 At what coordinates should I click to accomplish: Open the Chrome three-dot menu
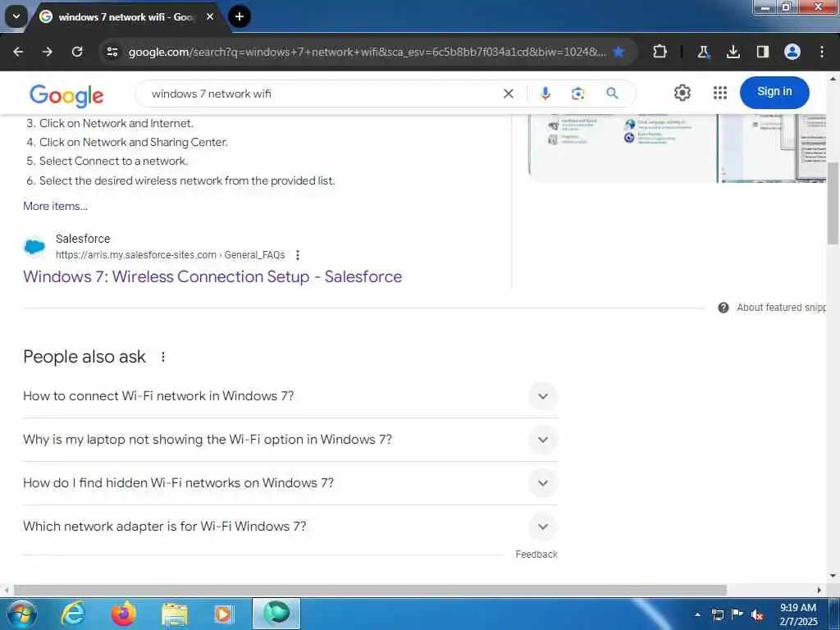click(822, 52)
